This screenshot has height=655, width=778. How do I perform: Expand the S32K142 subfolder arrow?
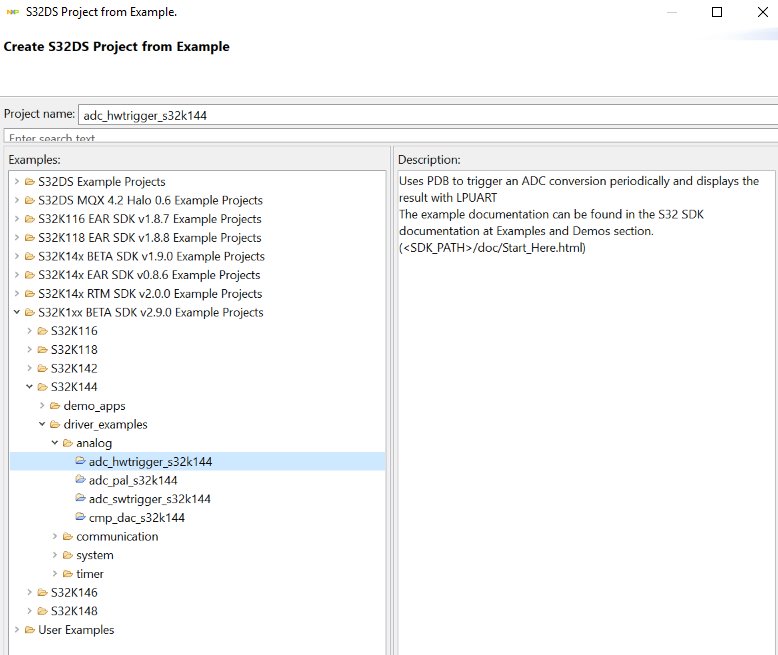[x=29, y=368]
